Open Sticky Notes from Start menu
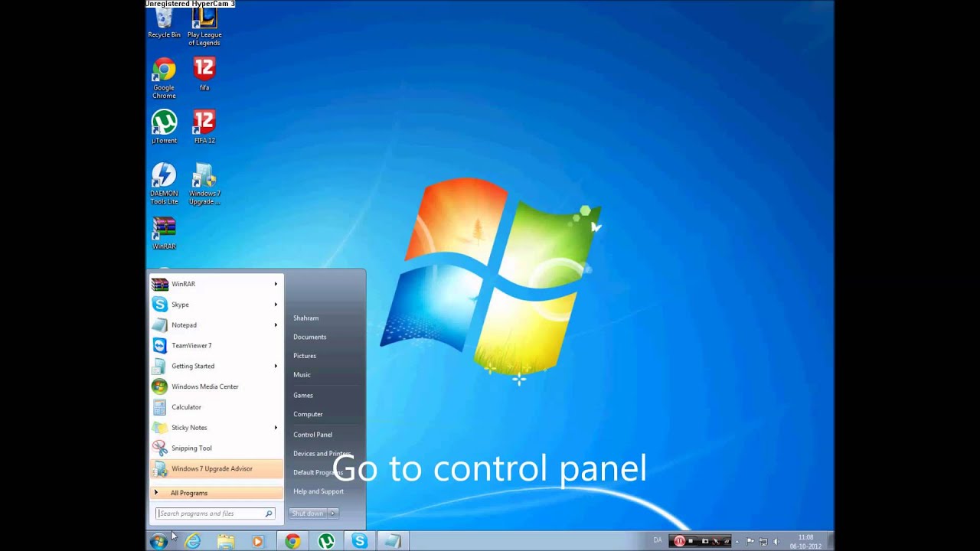Screen dimensions: 980x551 pyautogui.click(x=216, y=428)
